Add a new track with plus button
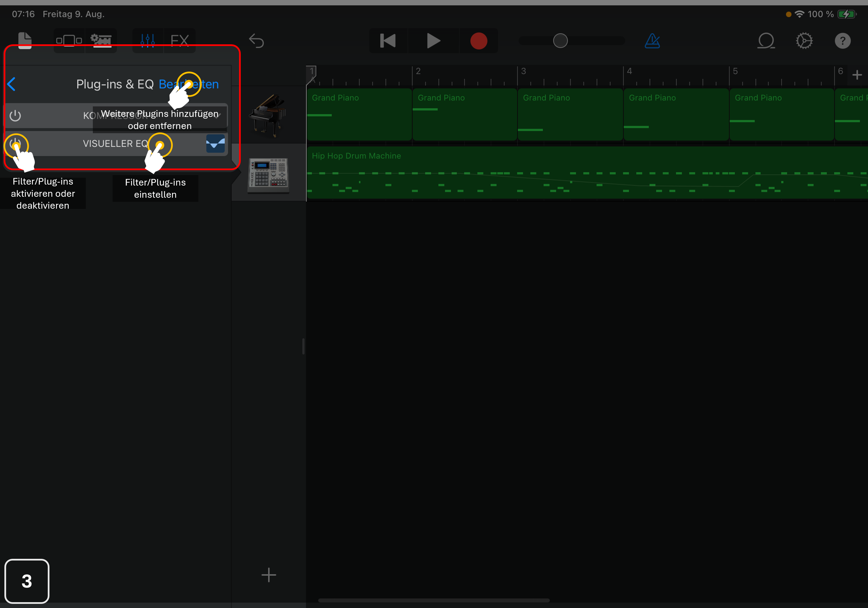 (x=269, y=575)
